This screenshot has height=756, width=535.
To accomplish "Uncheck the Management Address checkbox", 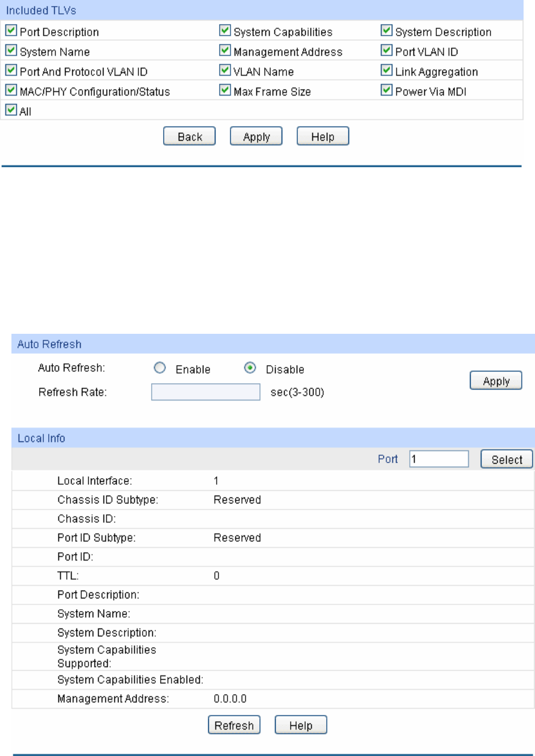I will [x=225, y=51].
